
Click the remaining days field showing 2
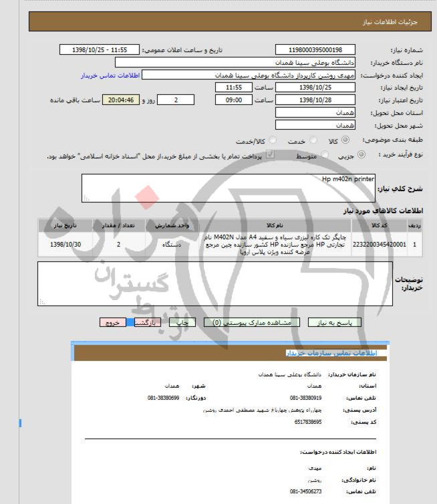click(x=176, y=100)
